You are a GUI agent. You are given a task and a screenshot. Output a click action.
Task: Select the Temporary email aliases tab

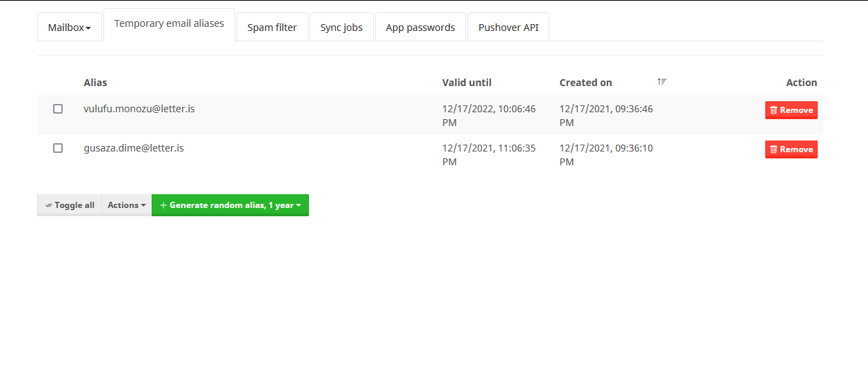point(169,24)
